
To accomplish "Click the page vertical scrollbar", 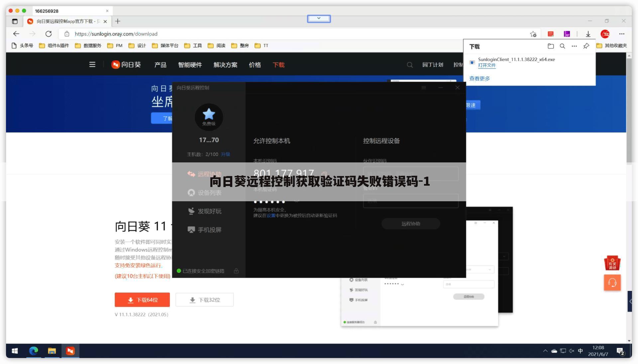I will tap(629, 111).
